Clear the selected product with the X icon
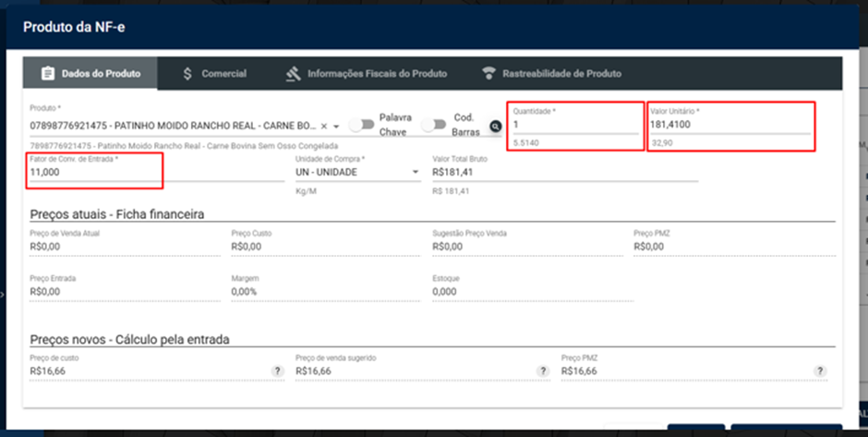The height and width of the screenshot is (437, 868). 324,127
